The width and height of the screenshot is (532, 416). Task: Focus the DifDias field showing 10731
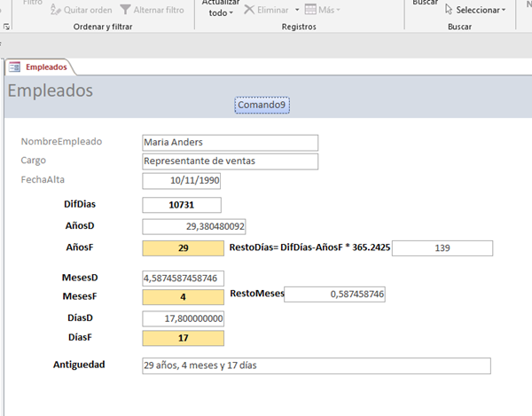click(x=182, y=204)
